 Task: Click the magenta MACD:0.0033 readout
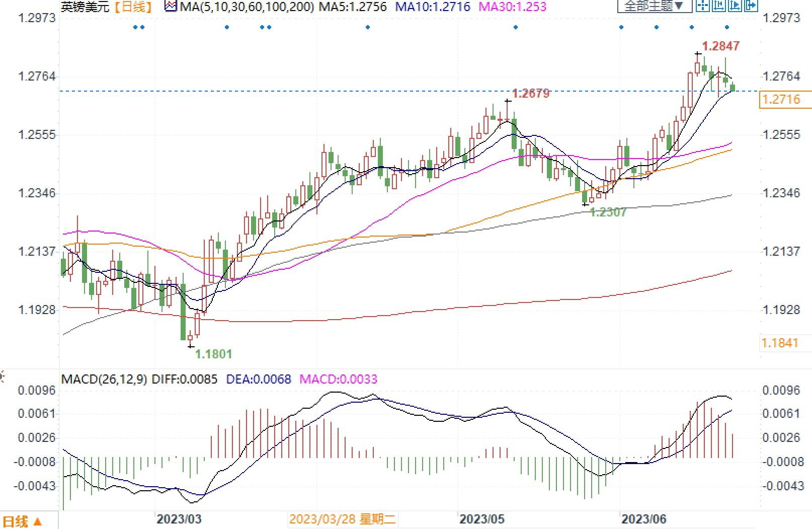click(338, 379)
